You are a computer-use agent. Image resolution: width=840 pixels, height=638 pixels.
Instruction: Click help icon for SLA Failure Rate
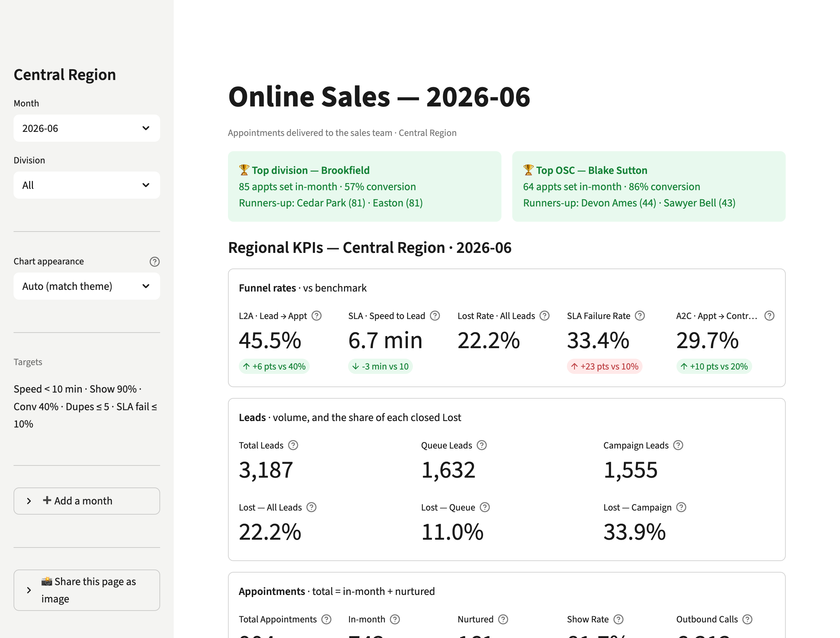(x=640, y=316)
